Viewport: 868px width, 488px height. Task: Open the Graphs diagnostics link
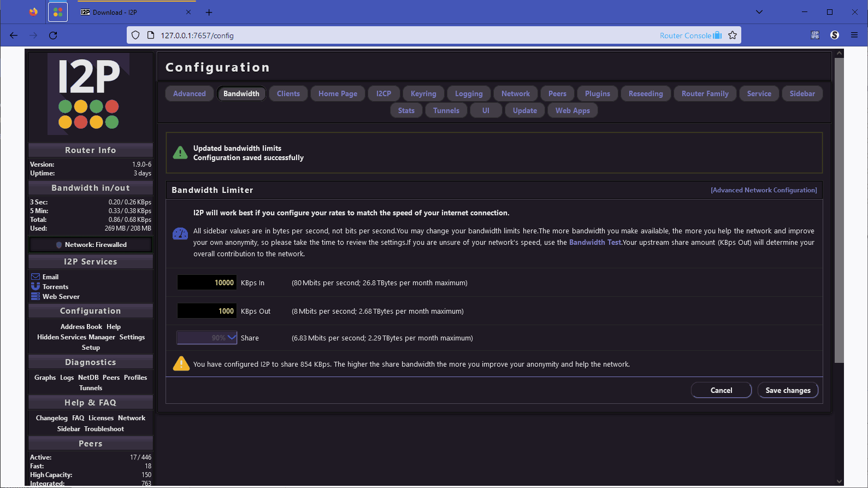(x=45, y=378)
